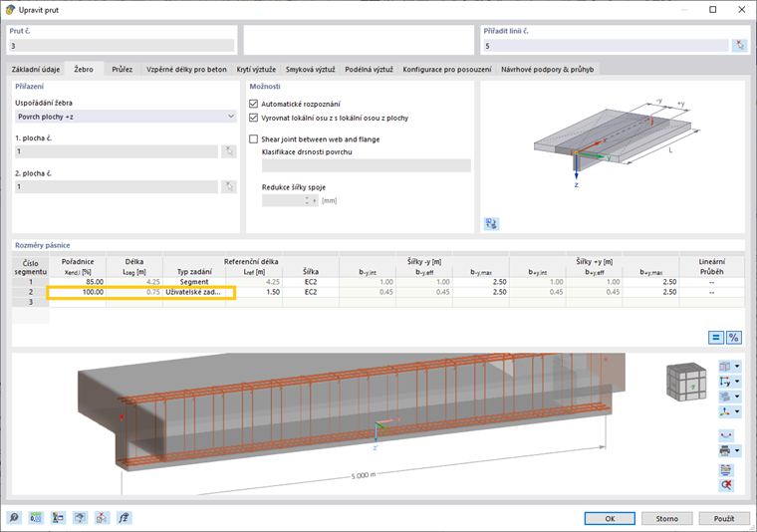Click the monitor view icon in bottom toolbar
Screen dimensions: 757x532
click(x=80, y=518)
